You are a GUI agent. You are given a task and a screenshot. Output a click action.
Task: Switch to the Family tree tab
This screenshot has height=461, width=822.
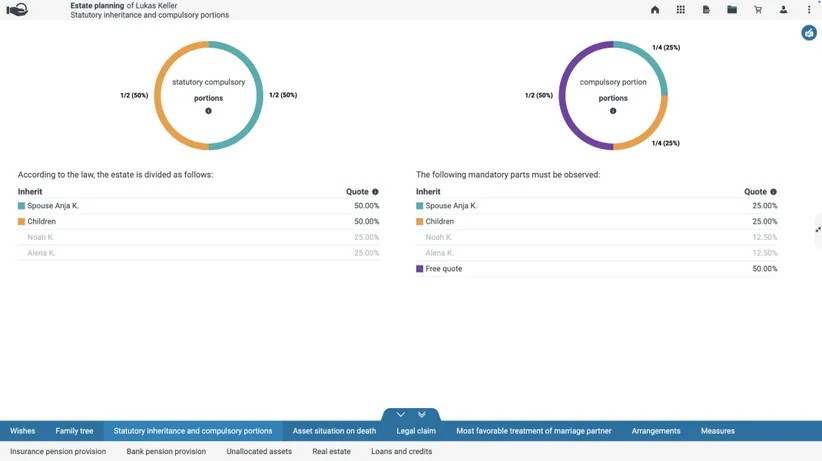coord(74,431)
